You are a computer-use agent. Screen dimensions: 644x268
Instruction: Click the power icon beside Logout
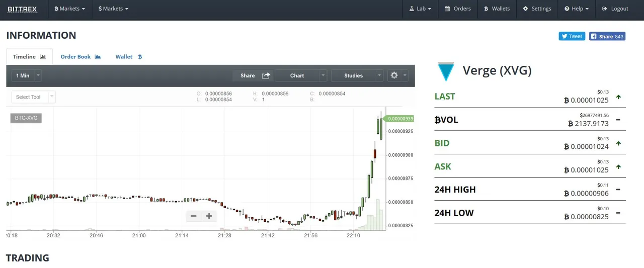click(x=604, y=9)
